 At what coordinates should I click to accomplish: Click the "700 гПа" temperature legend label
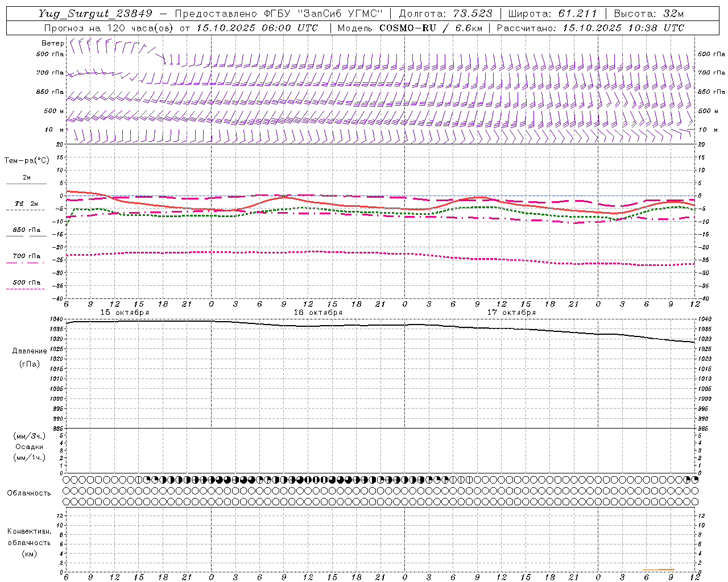point(27,256)
